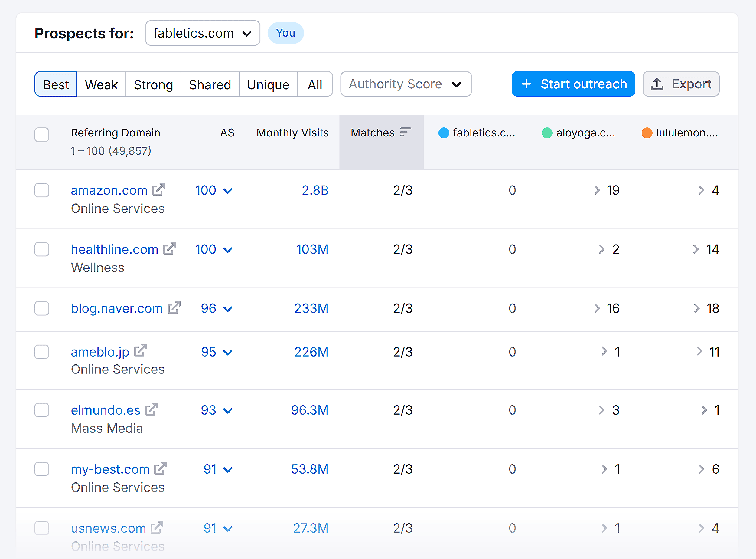Image resolution: width=756 pixels, height=559 pixels.
Task: Expand blog.naver.com authority score 96
Action: pyautogui.click(x=217, y=308)
